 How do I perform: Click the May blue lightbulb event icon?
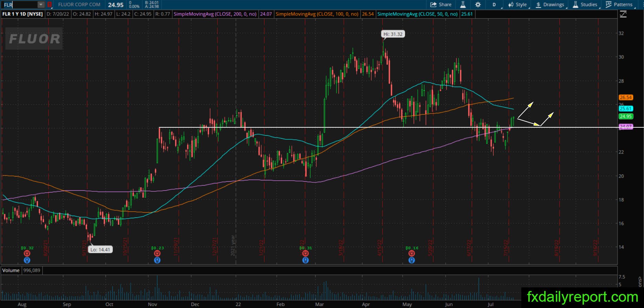point(412,260)
